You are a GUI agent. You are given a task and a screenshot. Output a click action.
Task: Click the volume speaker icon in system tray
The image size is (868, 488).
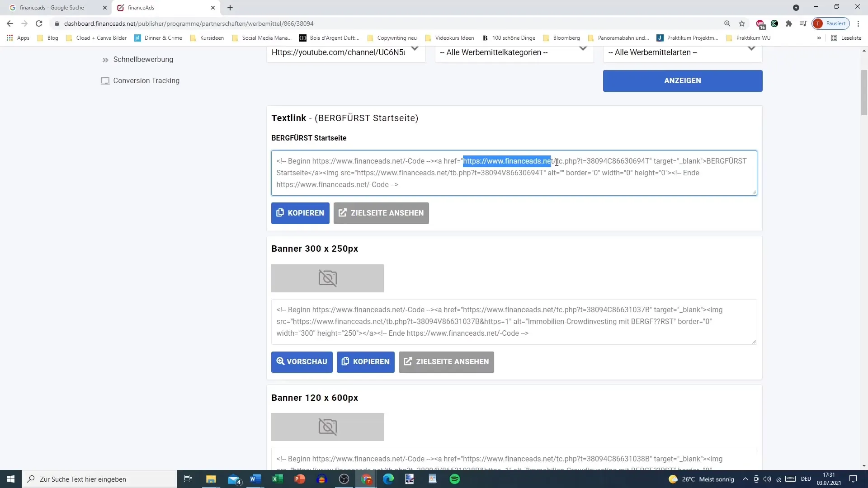[x=767, y=479]
